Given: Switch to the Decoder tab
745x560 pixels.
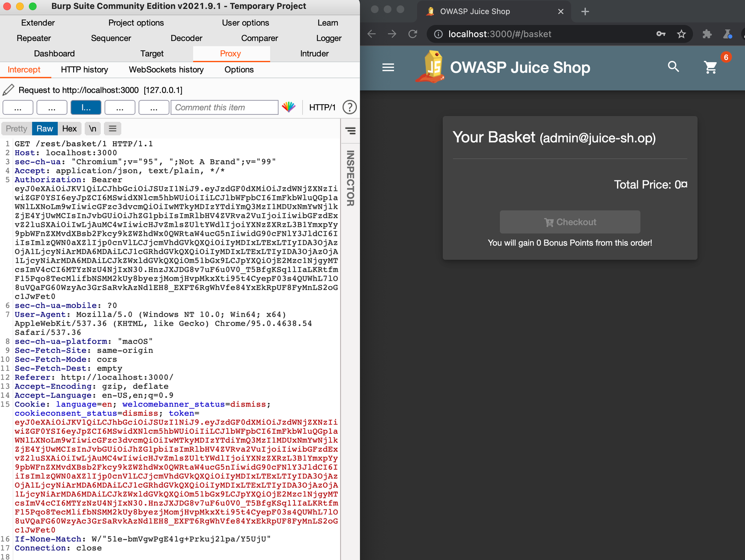Looking at the screenshot, I should [186, 38].
